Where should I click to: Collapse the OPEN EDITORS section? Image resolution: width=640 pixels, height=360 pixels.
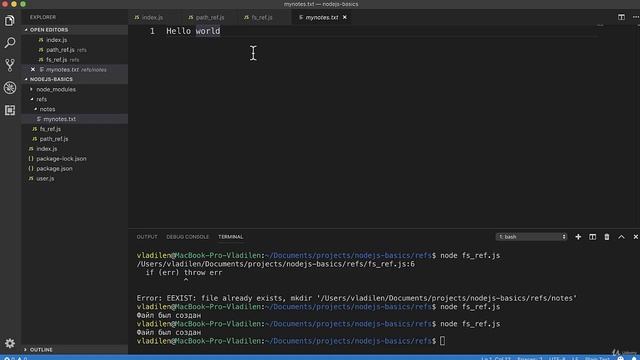pos(75,30)
